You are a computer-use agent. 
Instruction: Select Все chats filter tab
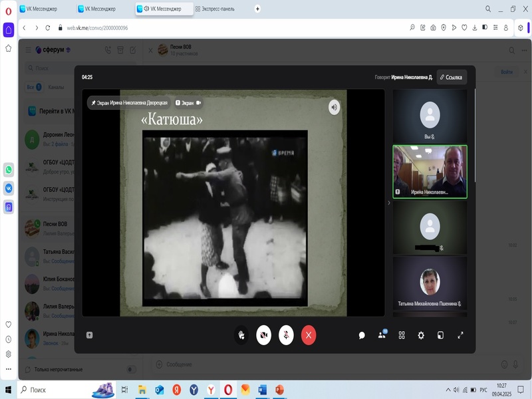click(x=34, y=87)
